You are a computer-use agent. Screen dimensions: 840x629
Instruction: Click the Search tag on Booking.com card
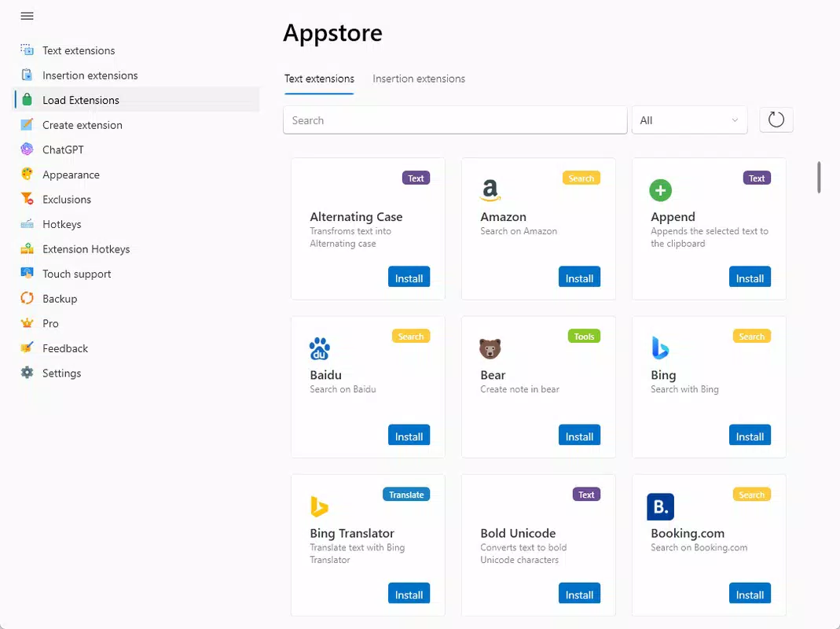[752, 495]
